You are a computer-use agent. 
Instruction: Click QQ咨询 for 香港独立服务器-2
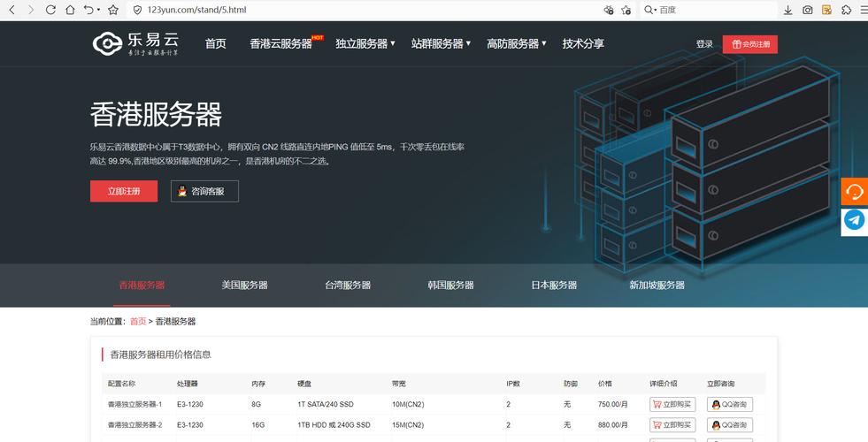coord(730,425)
